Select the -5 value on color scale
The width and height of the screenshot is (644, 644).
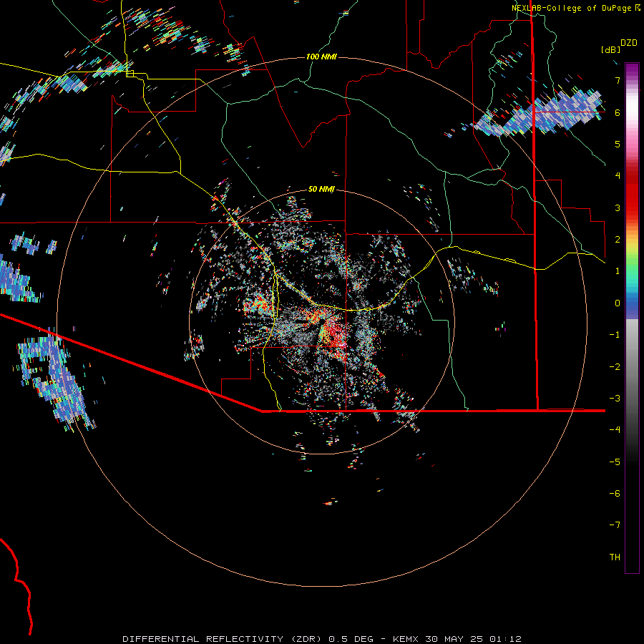615,462
